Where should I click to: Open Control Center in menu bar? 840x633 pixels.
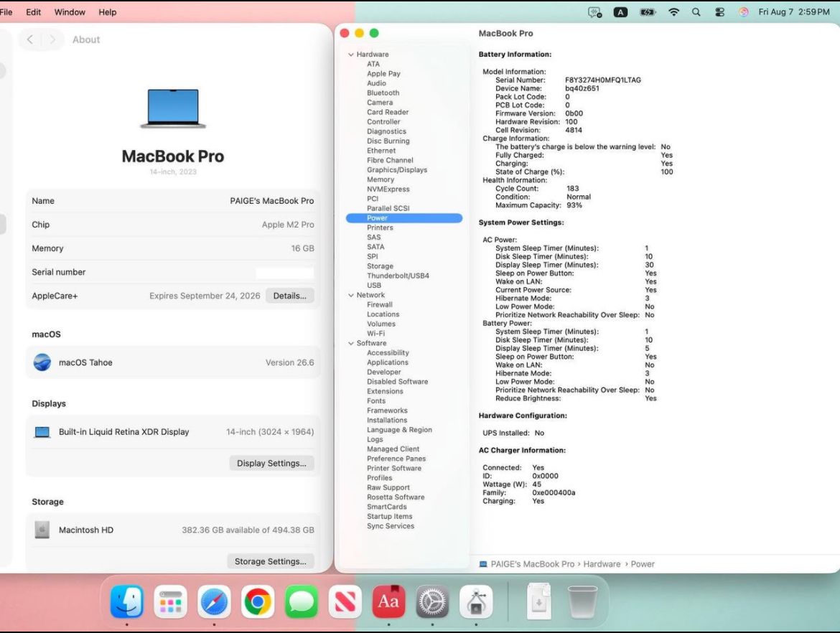[719, 11]
